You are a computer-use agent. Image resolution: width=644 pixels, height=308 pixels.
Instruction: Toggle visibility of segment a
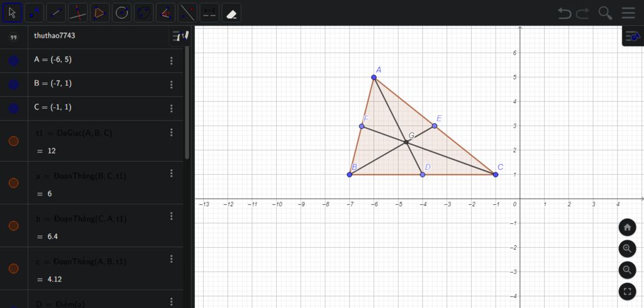coord(14,183)
